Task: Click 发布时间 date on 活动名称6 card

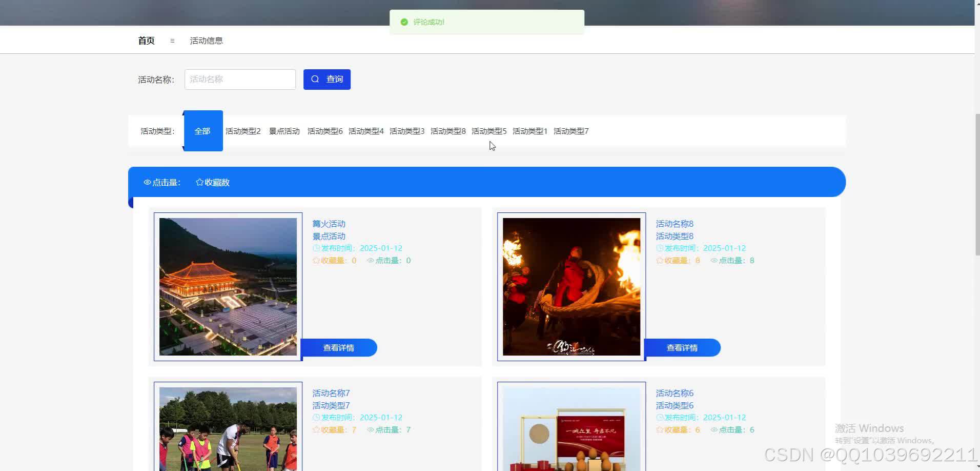Action: (701, 418)
